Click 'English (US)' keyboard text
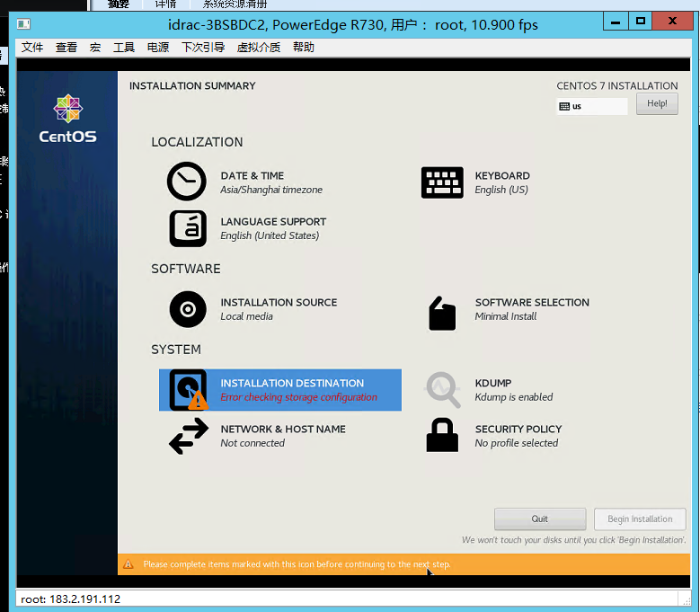 click(501, 190)
